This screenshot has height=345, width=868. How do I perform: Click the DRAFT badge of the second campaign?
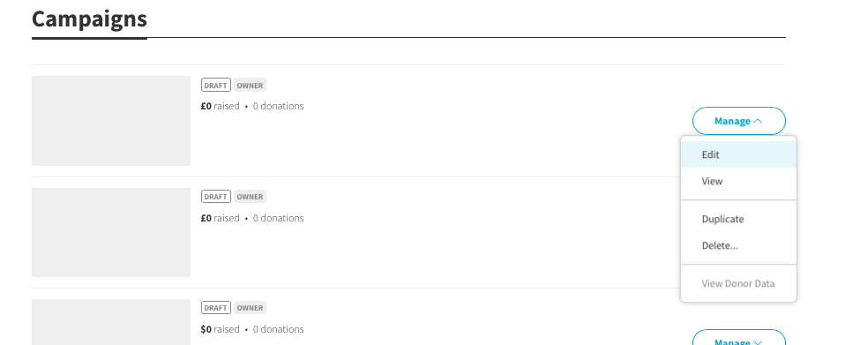tap(216, 197)
